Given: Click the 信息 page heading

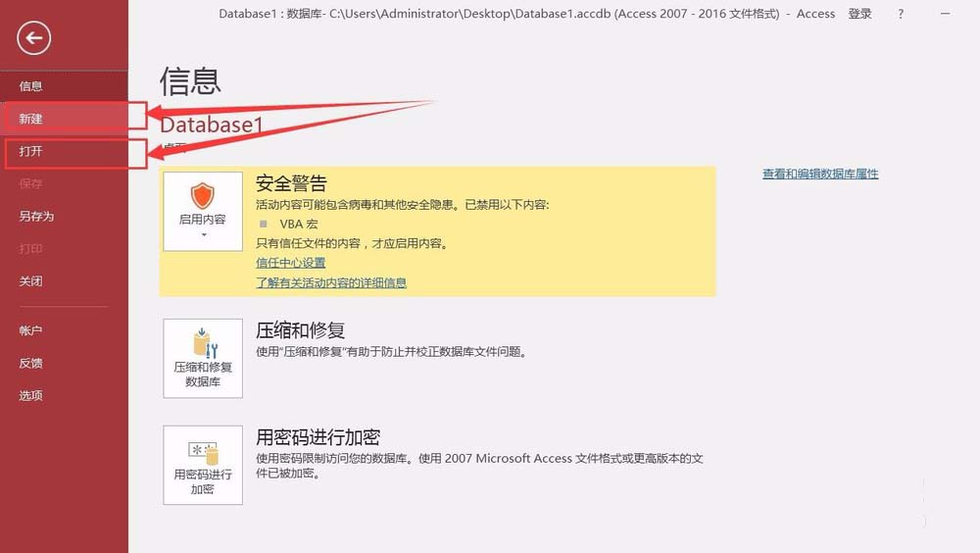Looking at the screenshot, I should (190, 81).
